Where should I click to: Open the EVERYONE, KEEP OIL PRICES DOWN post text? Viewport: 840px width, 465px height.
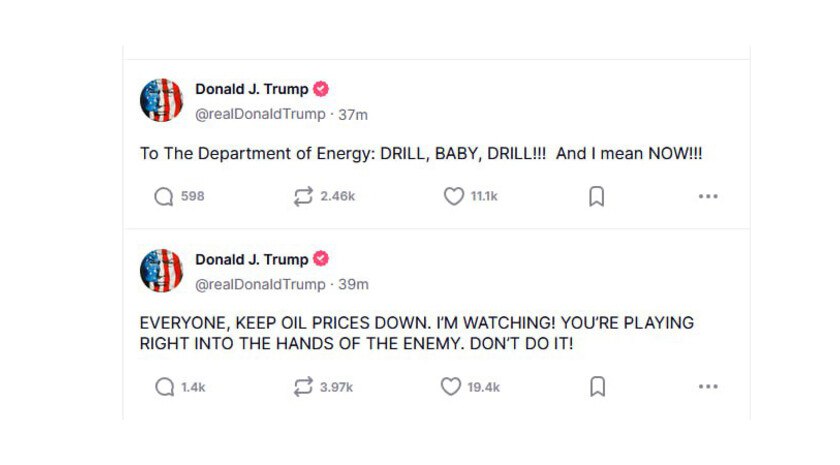point(417,333)
